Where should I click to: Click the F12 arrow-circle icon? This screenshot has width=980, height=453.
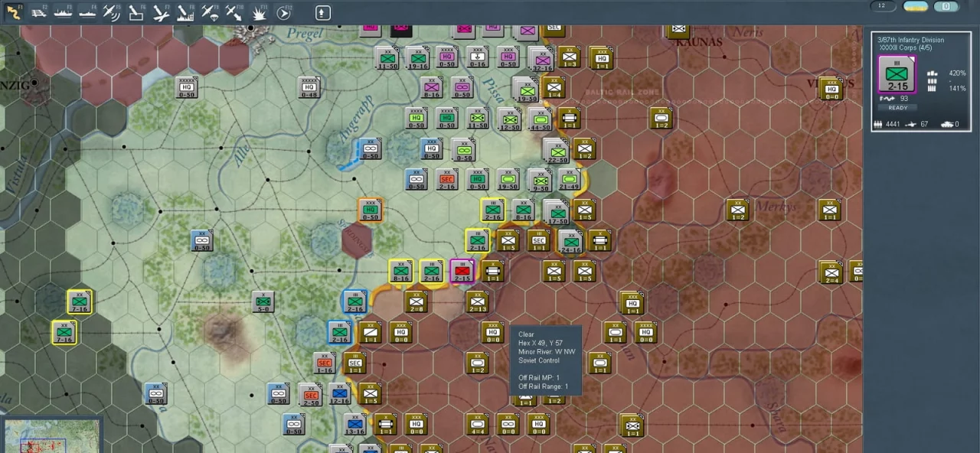(283, 11)
